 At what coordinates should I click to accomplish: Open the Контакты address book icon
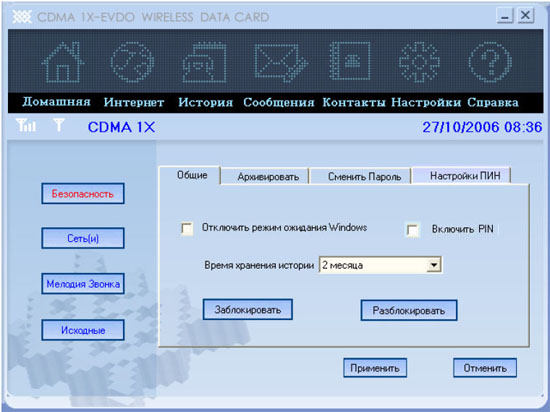(350, 61)
